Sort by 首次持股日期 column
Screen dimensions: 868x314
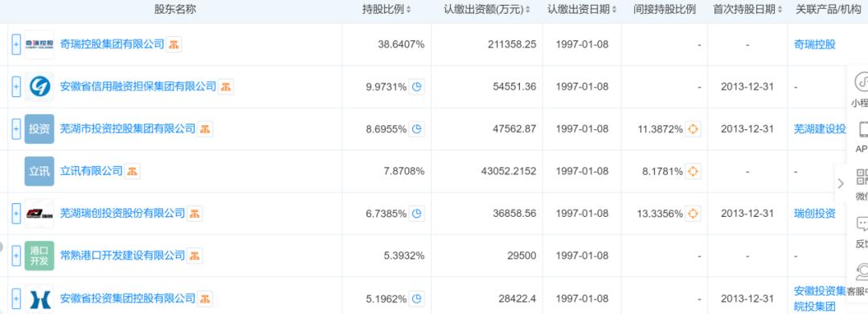click(x=747, y=10)
